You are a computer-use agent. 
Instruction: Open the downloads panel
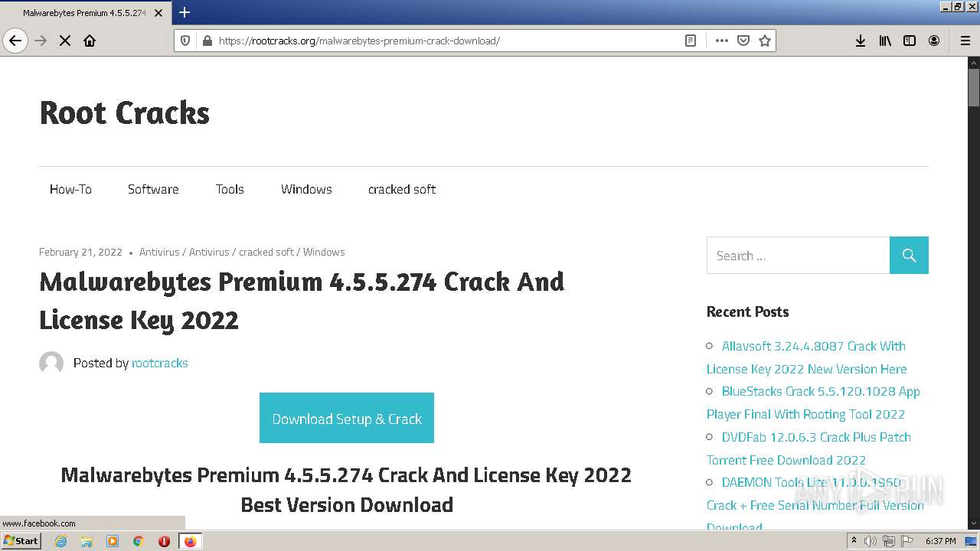(861, 41)
